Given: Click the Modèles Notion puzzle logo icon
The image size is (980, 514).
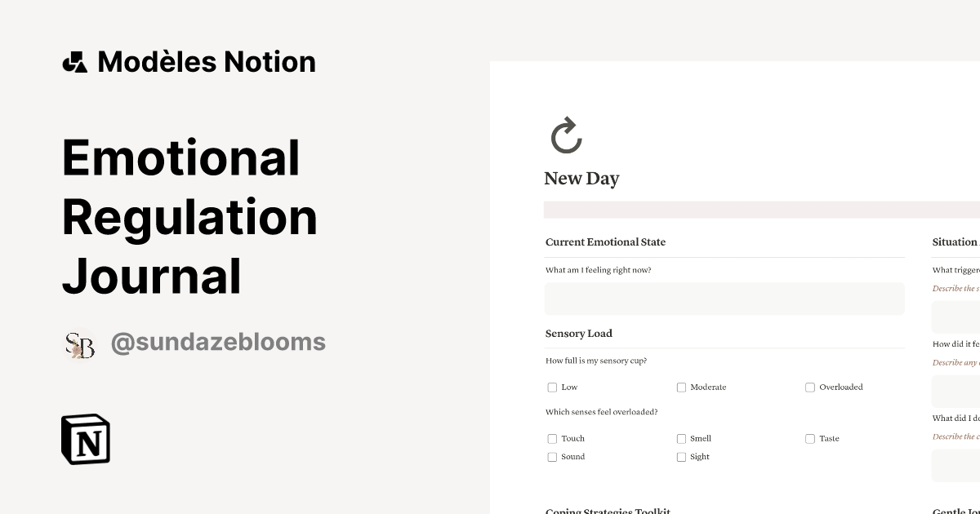Looking at the screenshot, I should click(x=75, y=61).
